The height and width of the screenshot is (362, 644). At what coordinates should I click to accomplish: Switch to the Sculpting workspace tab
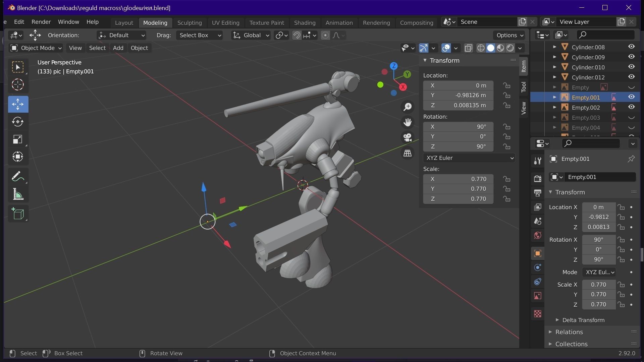point(190,22)
